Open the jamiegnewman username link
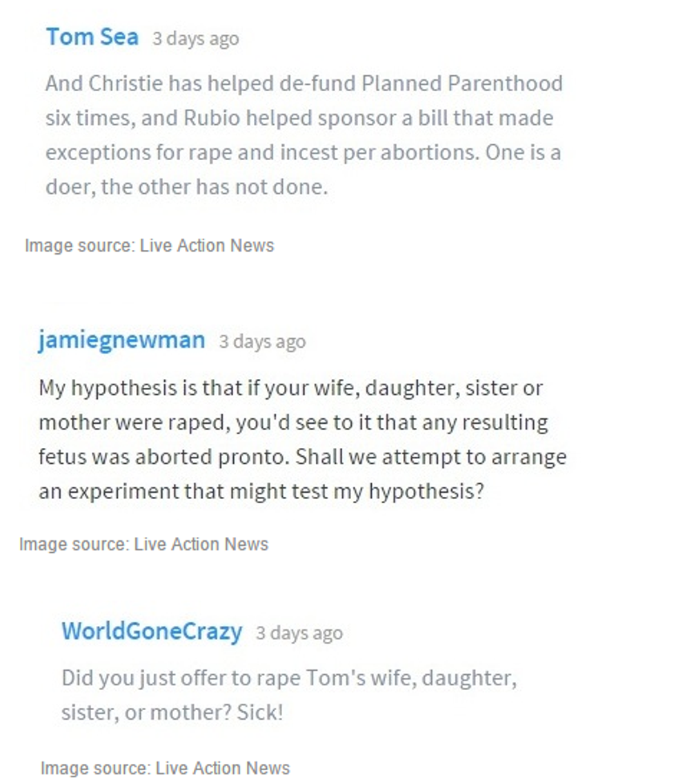 (x=121, y=340)
